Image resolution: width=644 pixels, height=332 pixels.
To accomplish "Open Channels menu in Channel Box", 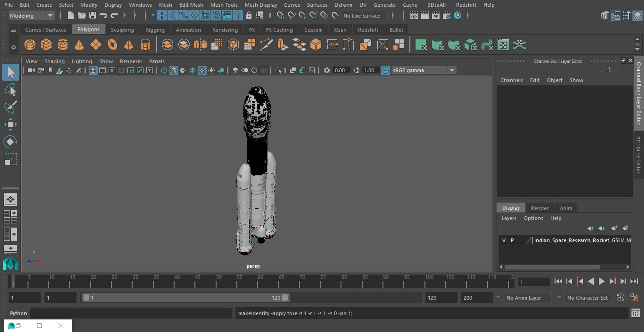I will 512,80.
